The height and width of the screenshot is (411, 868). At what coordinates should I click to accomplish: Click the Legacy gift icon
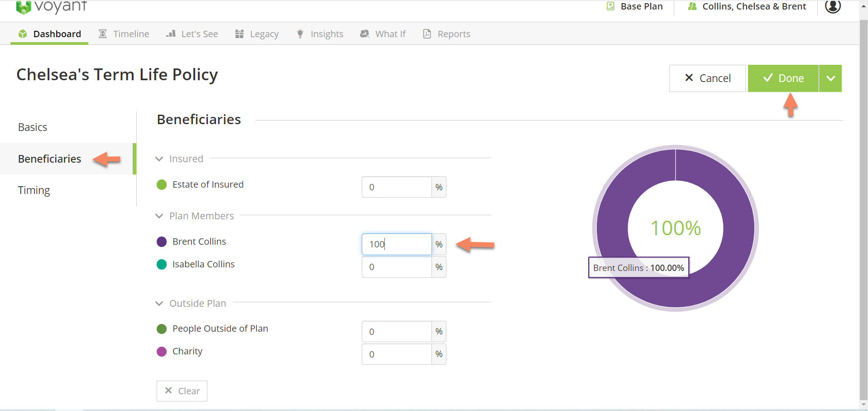[x=240, y=34]
